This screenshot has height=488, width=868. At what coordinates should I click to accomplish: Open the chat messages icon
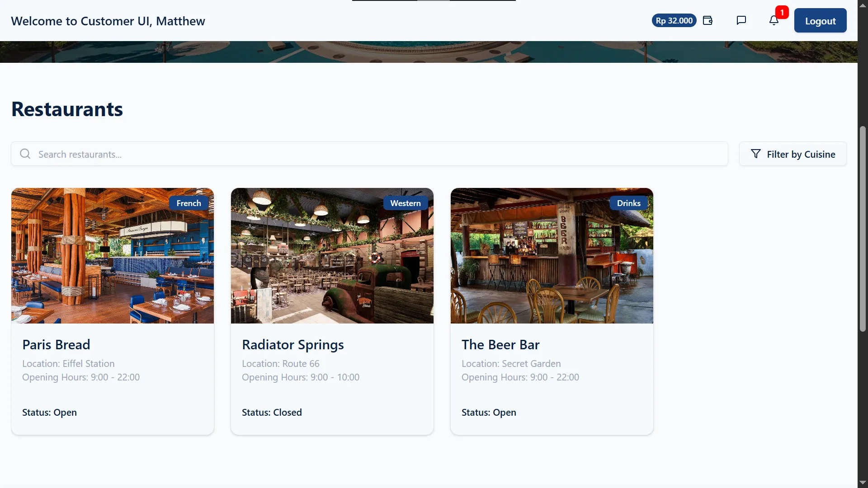point(741,21)
